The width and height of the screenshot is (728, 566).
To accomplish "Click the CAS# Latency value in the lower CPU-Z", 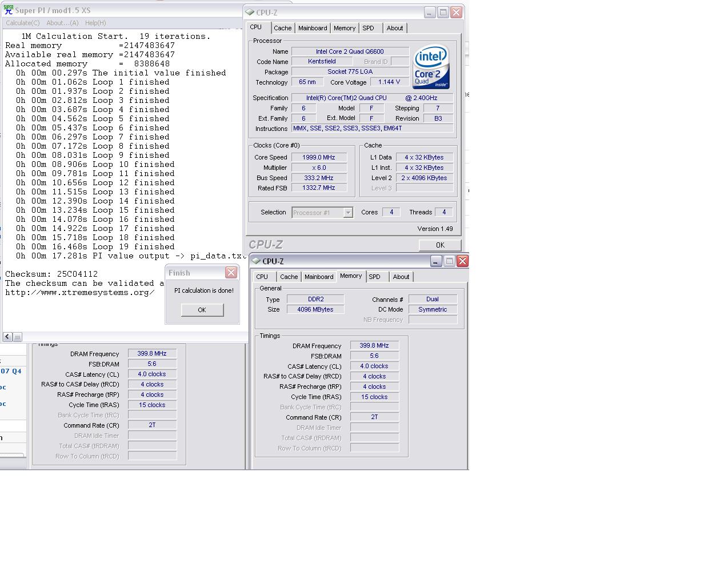I will (374, 366).
